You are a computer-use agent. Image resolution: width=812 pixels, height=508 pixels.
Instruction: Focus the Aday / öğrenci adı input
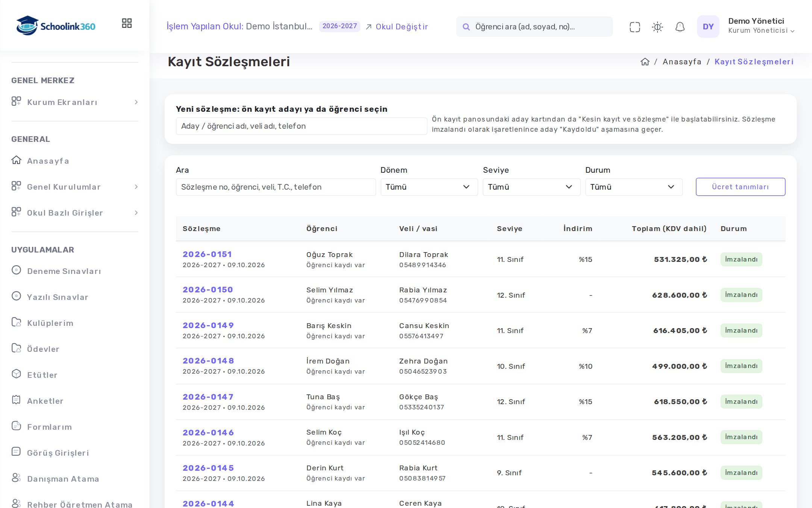click(301, 126)
